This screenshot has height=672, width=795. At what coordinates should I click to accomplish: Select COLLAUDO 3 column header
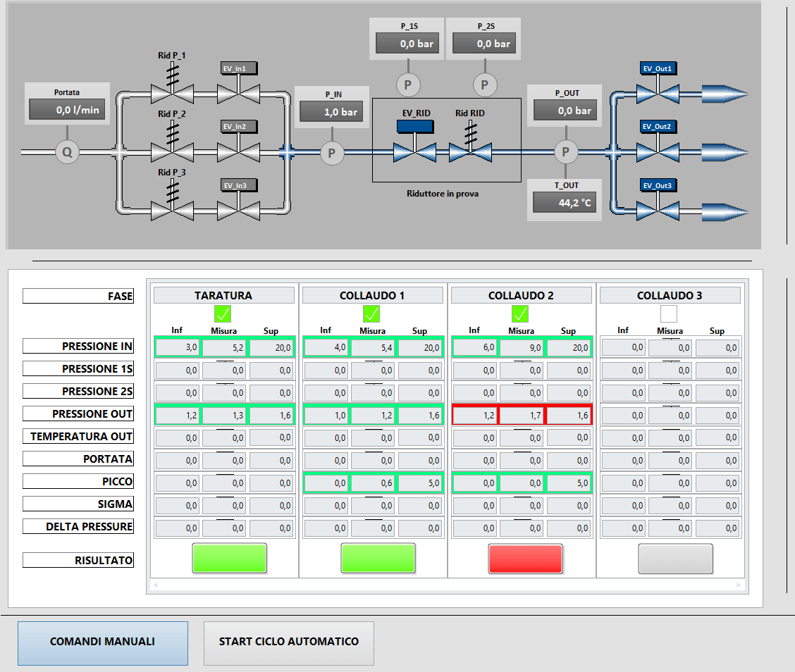(670, 295)
